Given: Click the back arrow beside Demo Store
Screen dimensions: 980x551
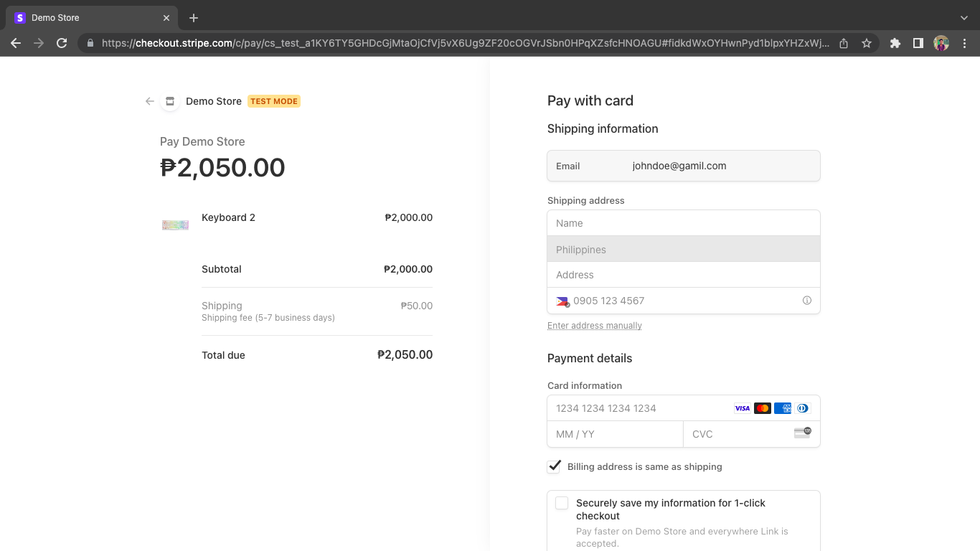Looking at the screenshot, I should (x=149, y=101).
